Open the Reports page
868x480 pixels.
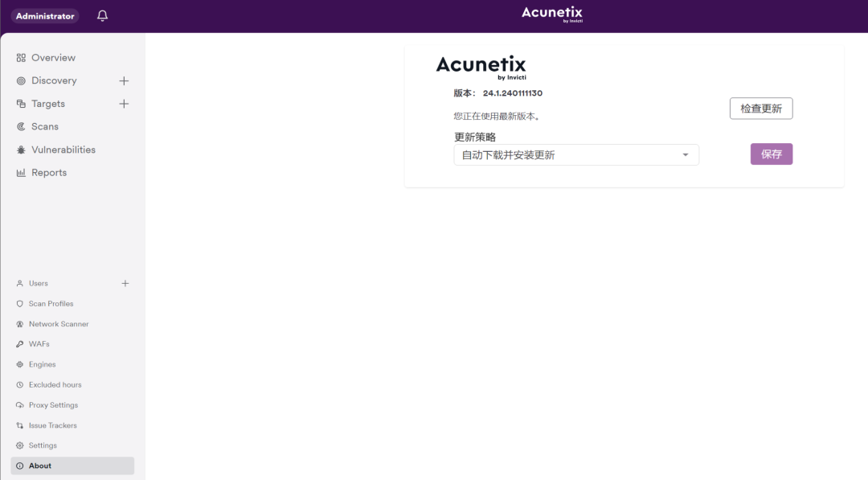coord(49,173)
